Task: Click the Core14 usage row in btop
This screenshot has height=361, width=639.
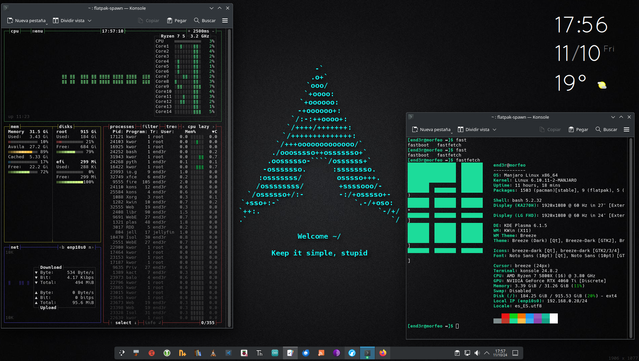Action: click(x=185, y=111)
